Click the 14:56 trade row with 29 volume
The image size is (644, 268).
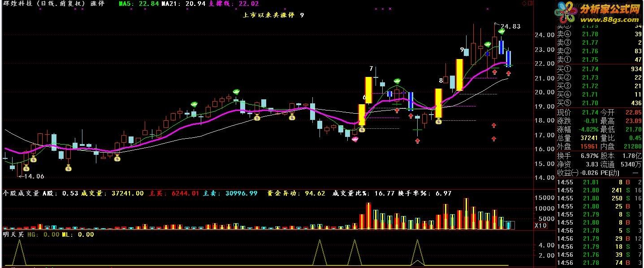(x=599, y=238)
